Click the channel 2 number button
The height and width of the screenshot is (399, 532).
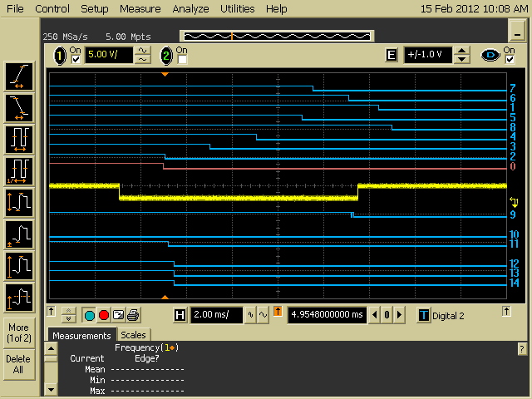click(166, 56)
